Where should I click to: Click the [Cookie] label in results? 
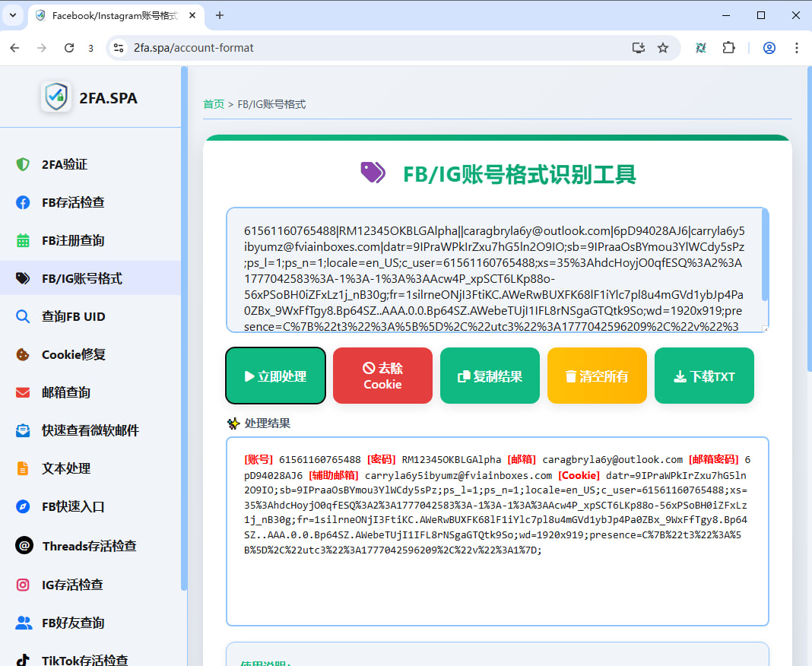click(579, 475)
